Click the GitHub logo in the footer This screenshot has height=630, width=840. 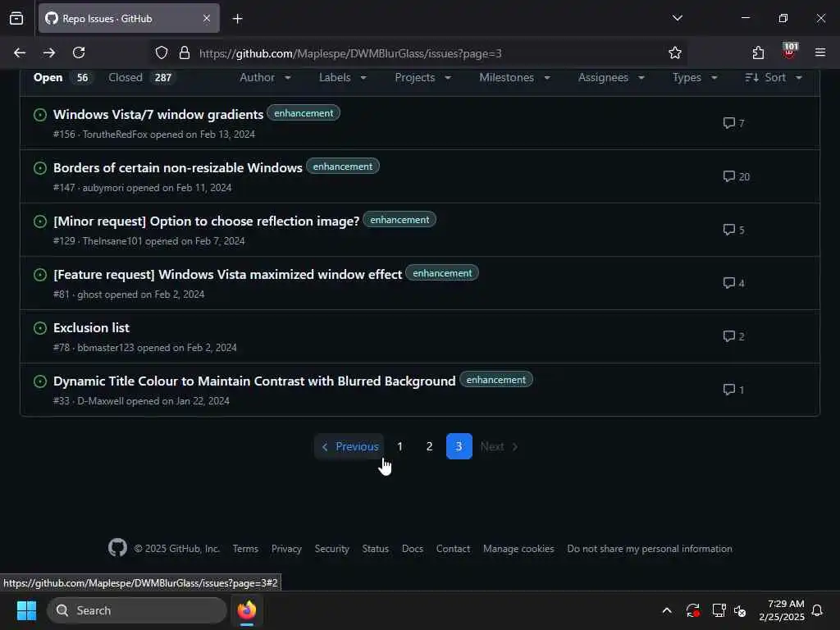pos(117,547)
